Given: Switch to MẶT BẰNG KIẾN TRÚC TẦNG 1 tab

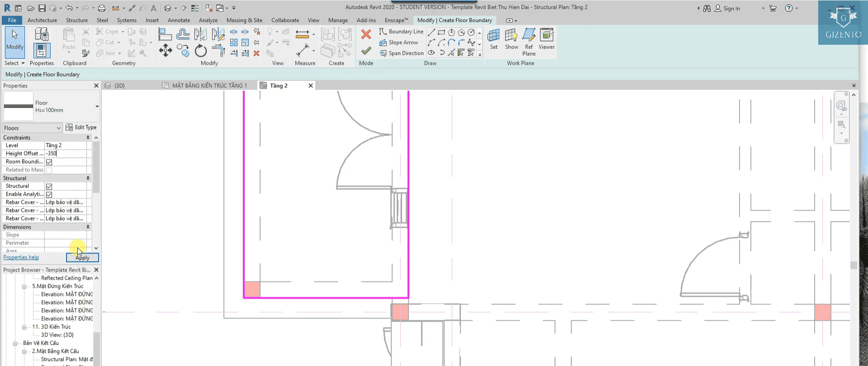Looking at the screenshot, I should [209, 85].
